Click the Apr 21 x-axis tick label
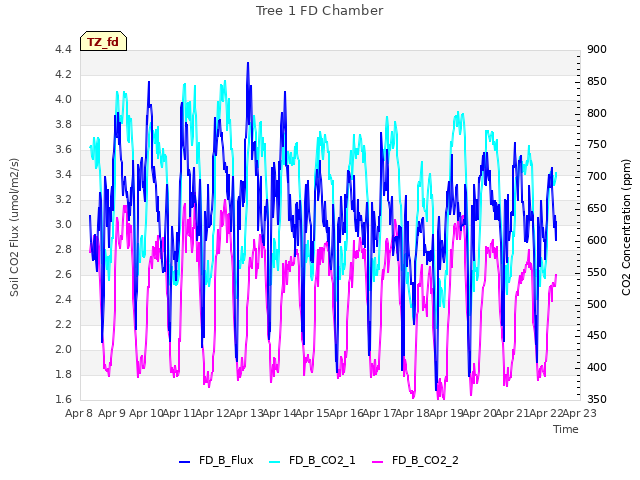 tap(513, 413)
